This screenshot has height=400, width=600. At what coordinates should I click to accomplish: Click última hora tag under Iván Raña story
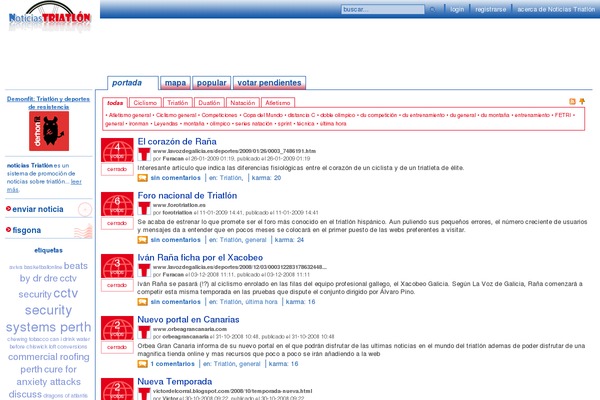[261, 302]
